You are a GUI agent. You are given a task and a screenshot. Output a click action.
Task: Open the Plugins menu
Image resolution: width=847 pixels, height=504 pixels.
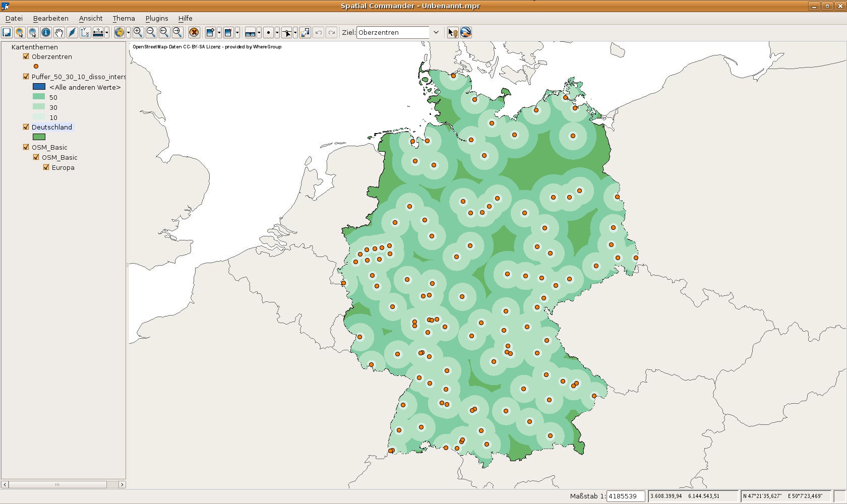coord(157,19)
